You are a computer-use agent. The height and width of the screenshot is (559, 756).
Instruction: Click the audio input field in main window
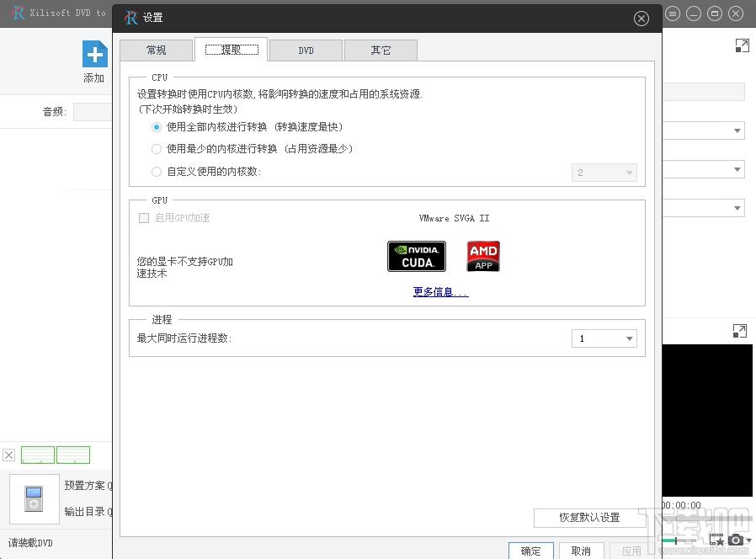93,112
